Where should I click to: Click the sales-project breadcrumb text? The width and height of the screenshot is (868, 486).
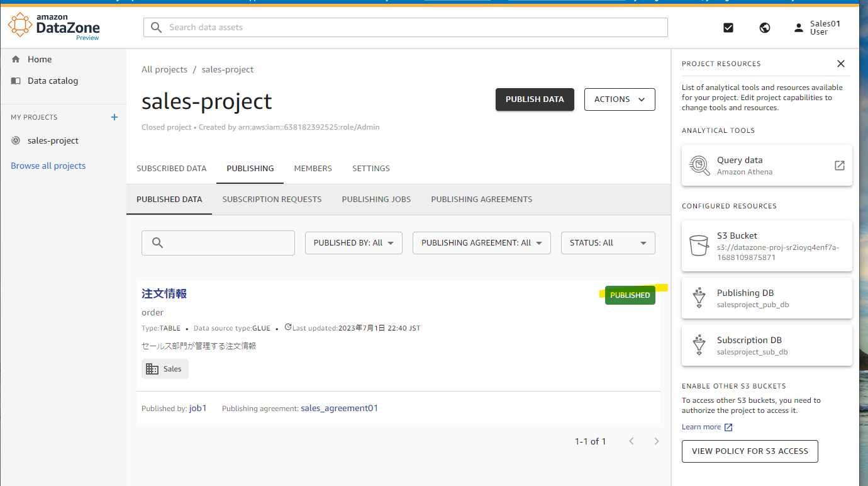pyautogui.click(x=228, y=70)
